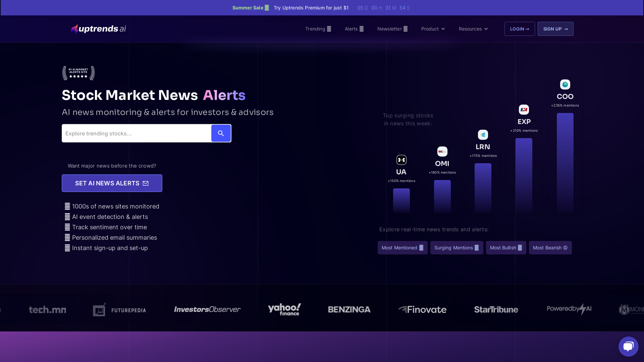Click the Uptrends AI logo
This screenshot has width=644, height=362.
click(x=98, y=29)
